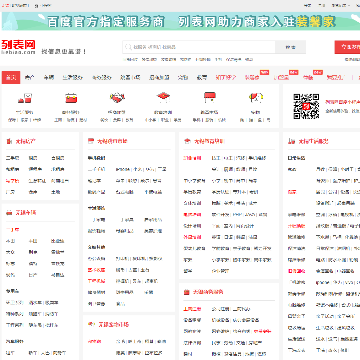Click the small building icon in the first section heading
The width and height of the screenshot is (360, 360).
pyautogui.click(x=9, y=141)
